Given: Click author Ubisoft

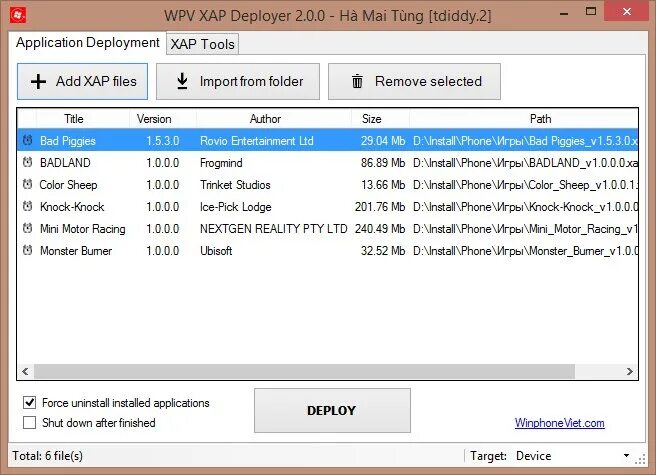Looking at the screenshot, I should point(216,251).
